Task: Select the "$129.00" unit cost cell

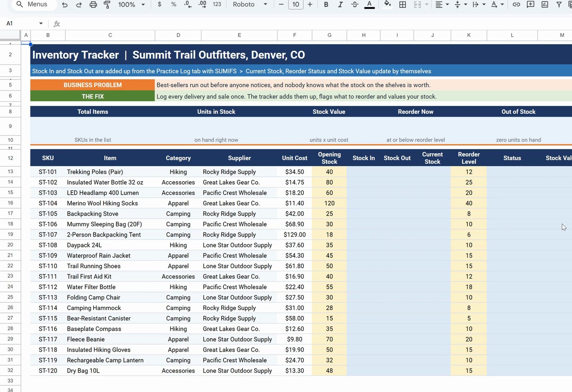Action: pos(295,235)
